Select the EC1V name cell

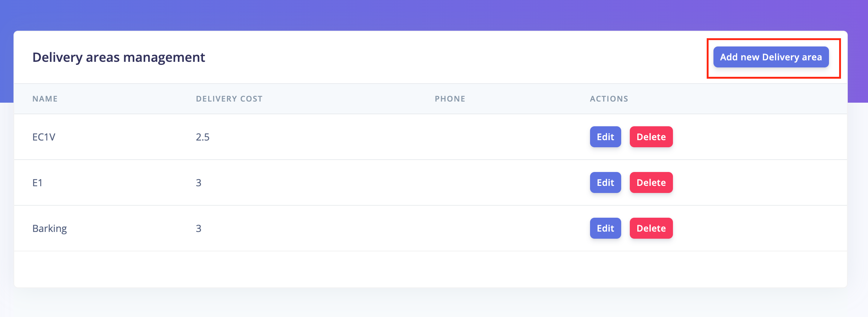pos(44,137)
